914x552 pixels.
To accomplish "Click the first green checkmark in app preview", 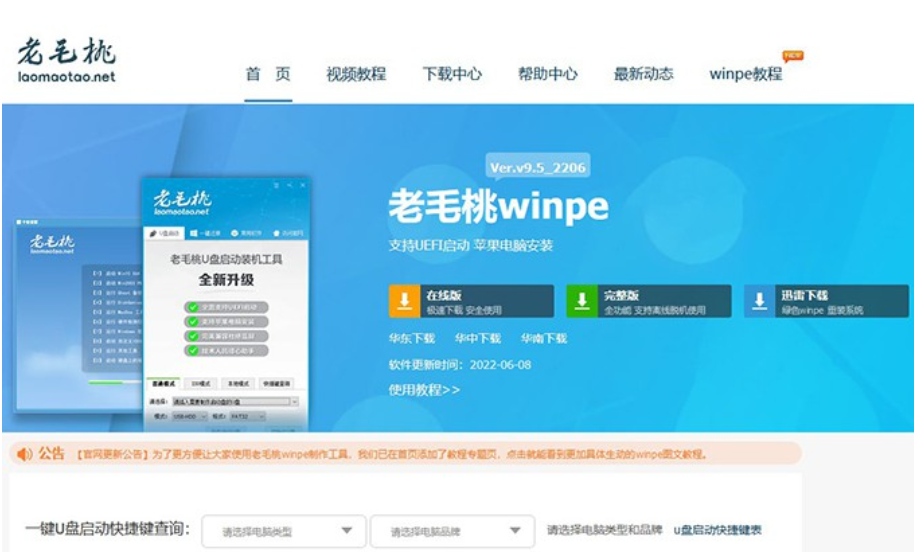I will (x=193, y=307).
